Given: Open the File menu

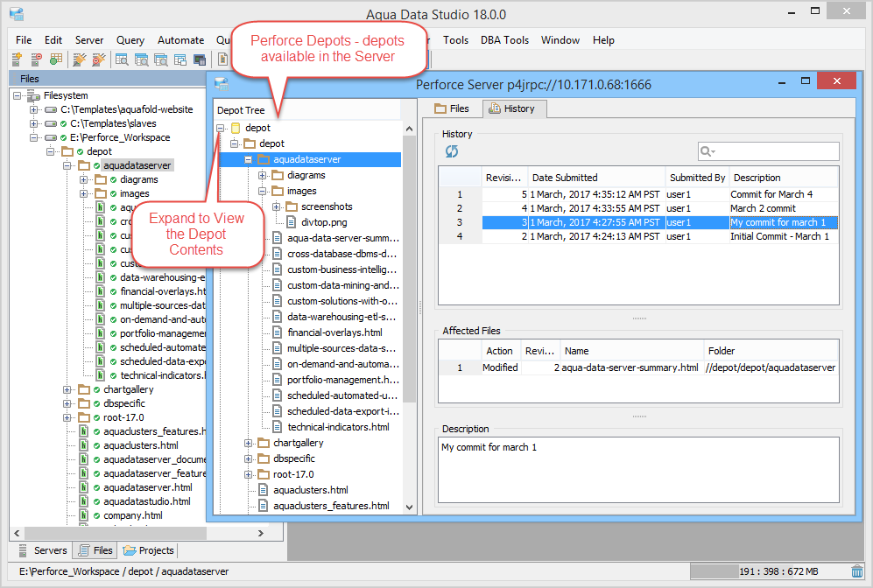Looking at the screenshot, I should 24,40.
